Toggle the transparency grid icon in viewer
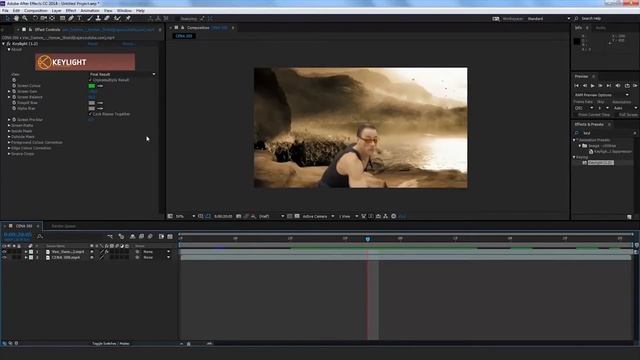The width and height of the screenshot is (640, 360). pyautogui.click(x=297, y=216)
